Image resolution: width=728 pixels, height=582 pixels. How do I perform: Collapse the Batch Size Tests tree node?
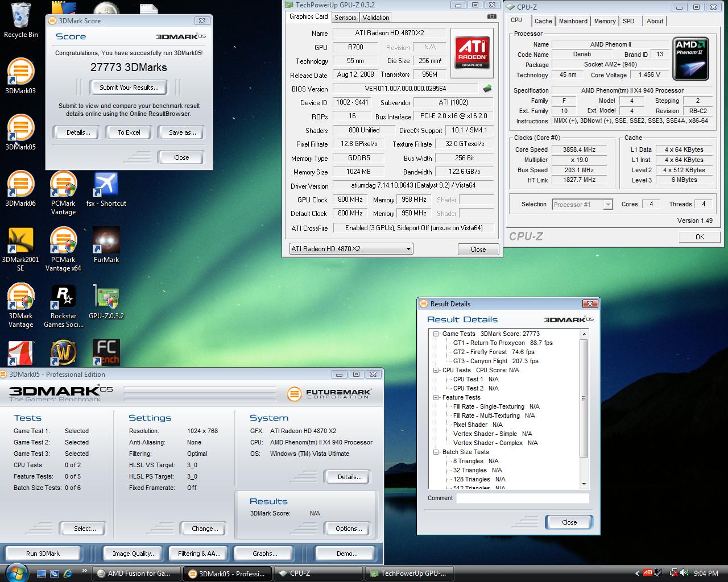[x=436, y=452]
